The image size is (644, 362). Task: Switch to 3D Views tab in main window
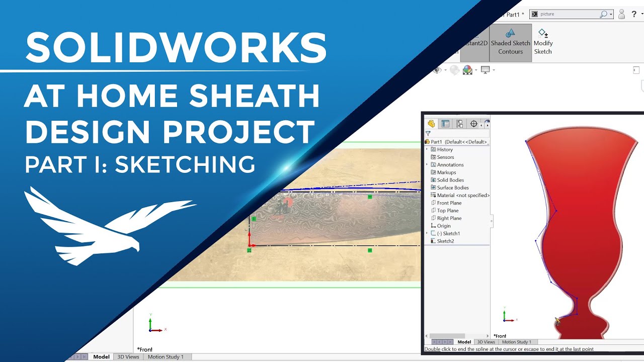[128, 357]
